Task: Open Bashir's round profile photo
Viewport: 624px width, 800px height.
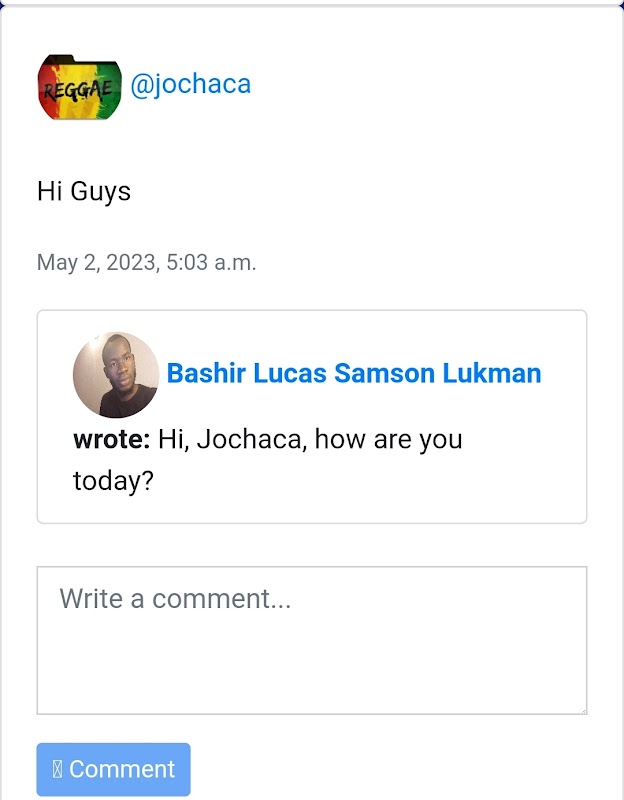Action: (116, 375)
